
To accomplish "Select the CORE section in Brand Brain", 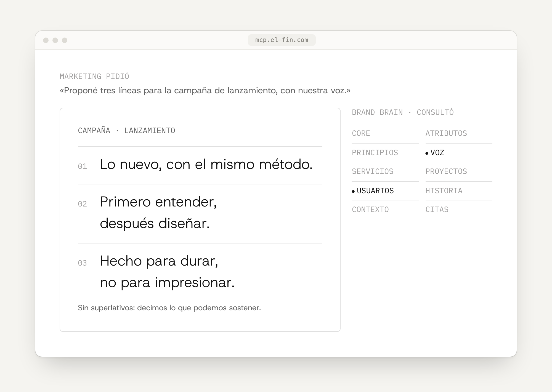I will (x=361, y=133).
